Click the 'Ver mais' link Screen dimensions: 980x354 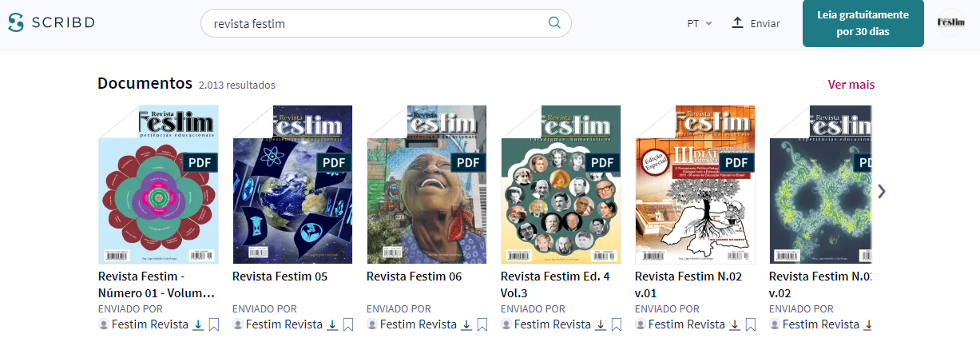(851, 84)
